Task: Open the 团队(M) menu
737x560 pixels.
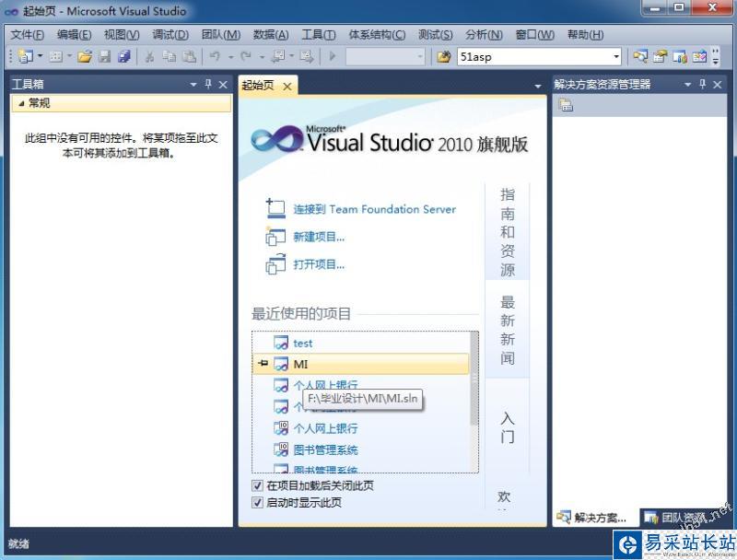Action: coord(221,35)
